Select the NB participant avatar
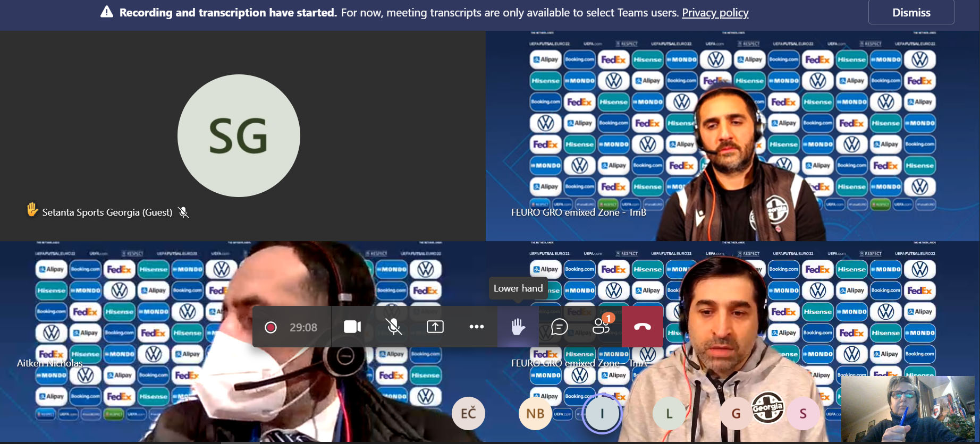Screen dimensions: 980x444 [x=535, y=413]
